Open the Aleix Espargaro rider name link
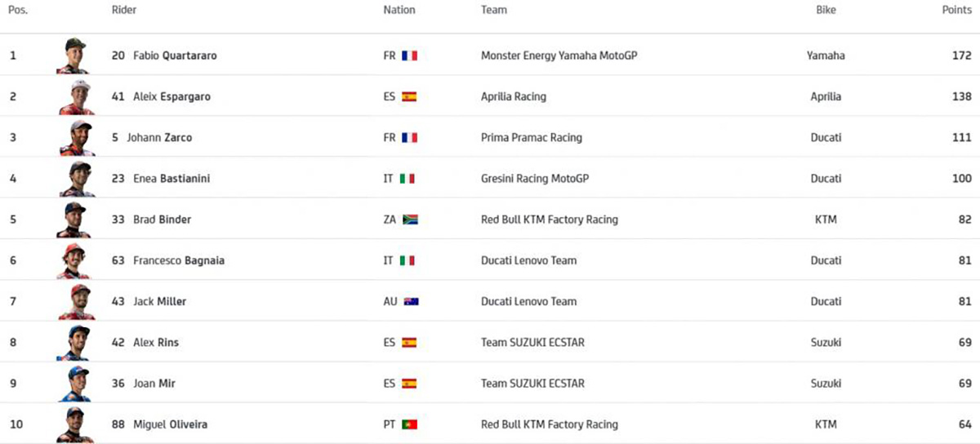 tap(171, 96)
